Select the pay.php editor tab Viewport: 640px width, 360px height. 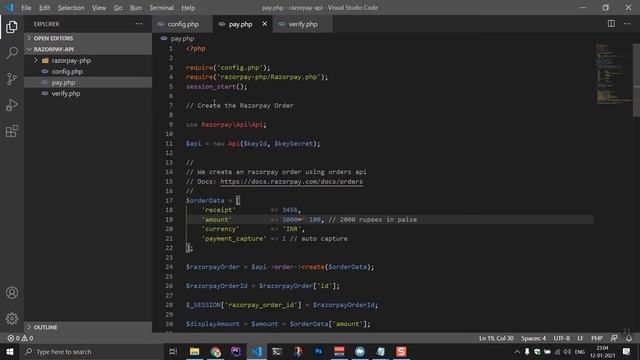(x=241, y=24)
